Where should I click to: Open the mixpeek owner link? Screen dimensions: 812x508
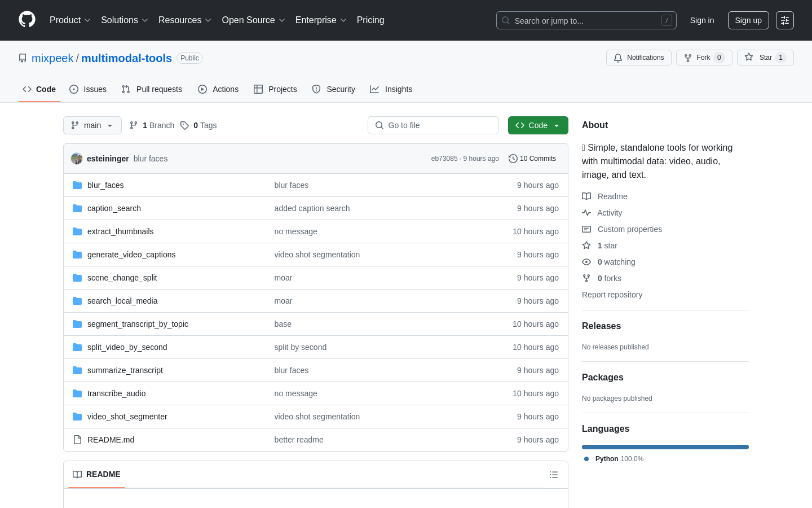[x=52, y=58]
